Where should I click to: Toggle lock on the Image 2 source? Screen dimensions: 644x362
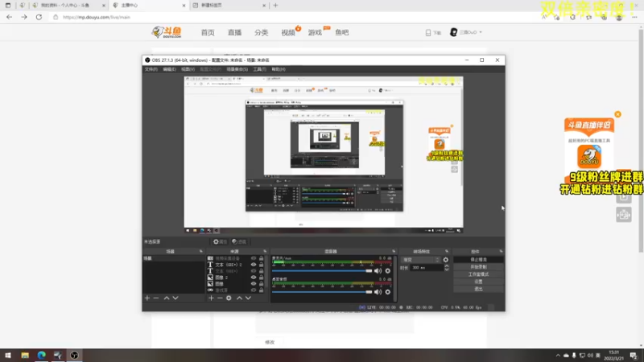point(261,278)
